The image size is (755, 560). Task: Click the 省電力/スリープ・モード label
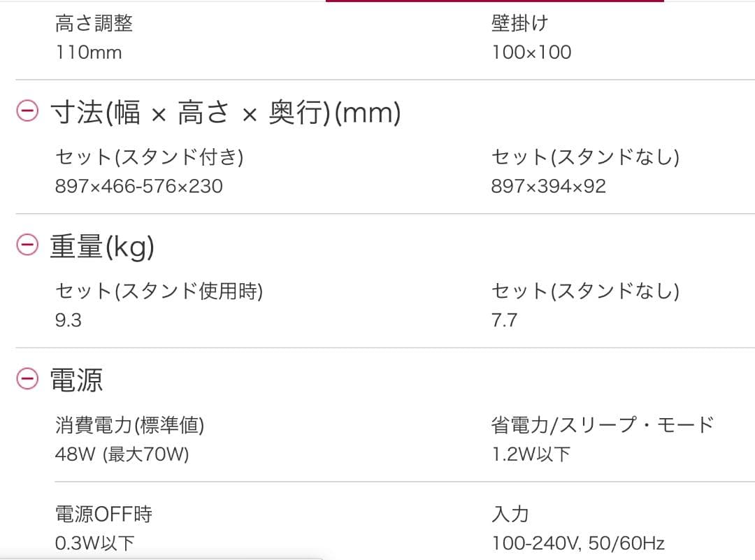click(x=603, y=424)
